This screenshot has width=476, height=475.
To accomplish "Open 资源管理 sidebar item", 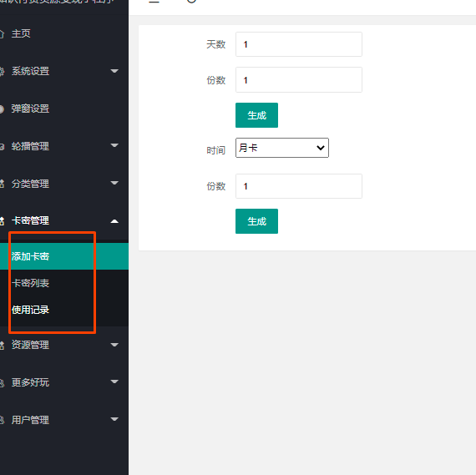I will pyautogui.click(x=30, y=345).
